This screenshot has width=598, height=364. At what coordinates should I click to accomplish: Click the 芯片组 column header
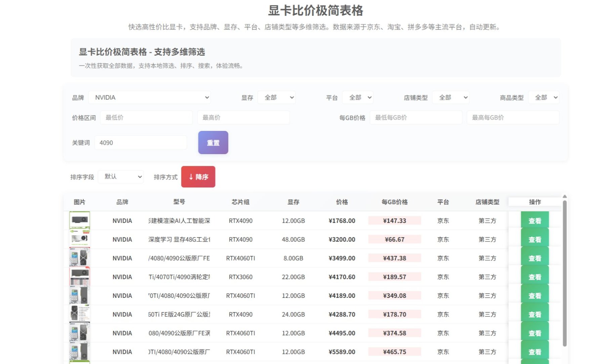point(241,202)
